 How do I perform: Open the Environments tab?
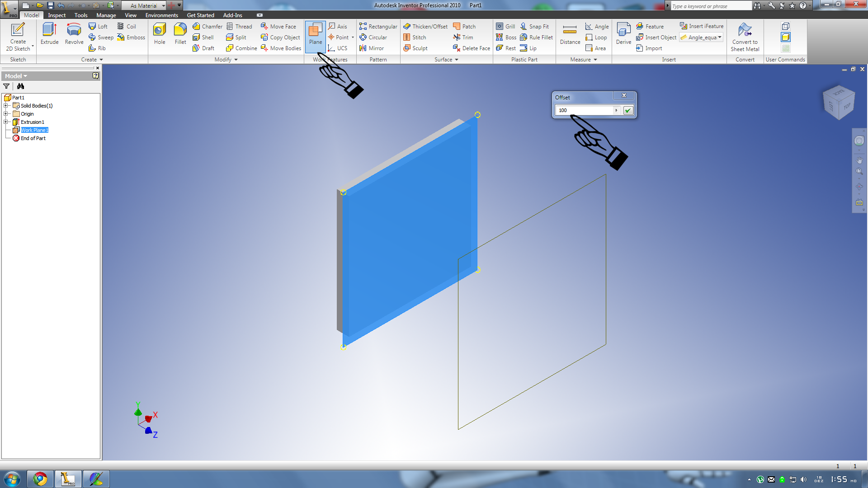(161, 15)
